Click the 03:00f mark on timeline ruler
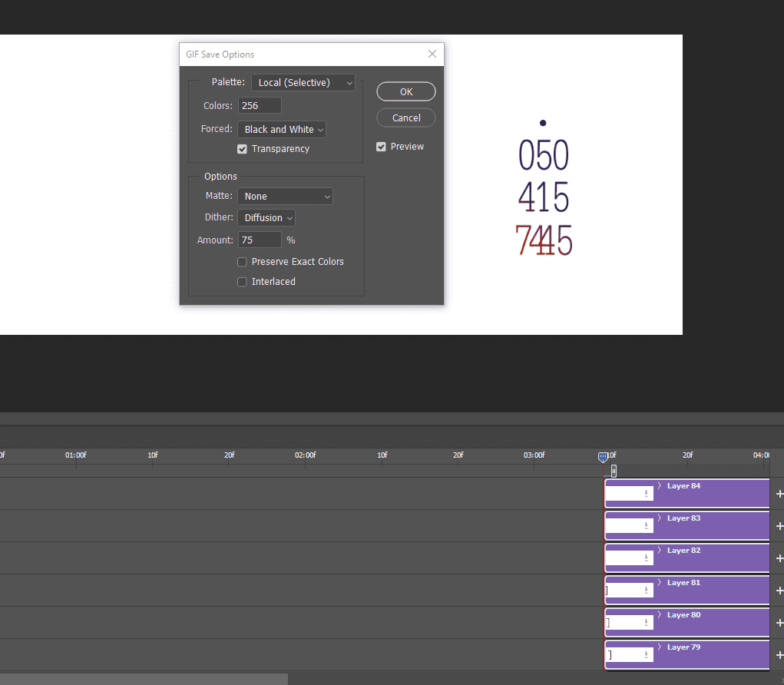Image resolution: width=784 pixels, height=685 pixels. [x=534, y=455]
